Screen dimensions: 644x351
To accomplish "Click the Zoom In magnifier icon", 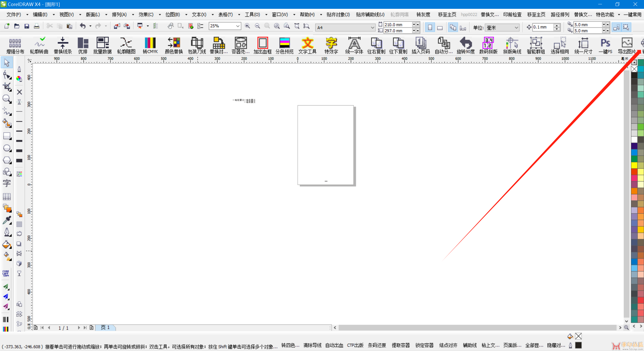I will tap(247, 26).
